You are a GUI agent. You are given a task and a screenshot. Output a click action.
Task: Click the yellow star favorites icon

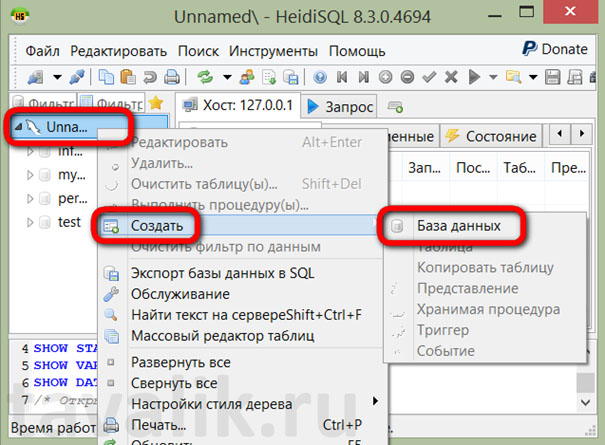click(x=156, y=103)
